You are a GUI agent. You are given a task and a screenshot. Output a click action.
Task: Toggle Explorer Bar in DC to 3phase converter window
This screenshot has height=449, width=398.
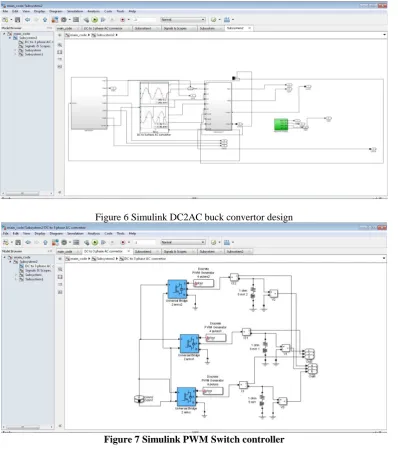60,259
